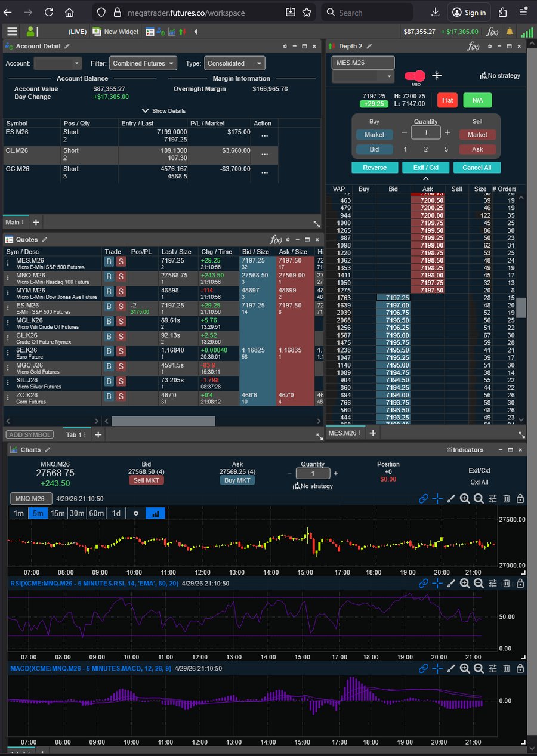Open Consolidated type dropdown
Image resolution: width=537 pixels, height=756 pixels.
(x=234, y=63)
